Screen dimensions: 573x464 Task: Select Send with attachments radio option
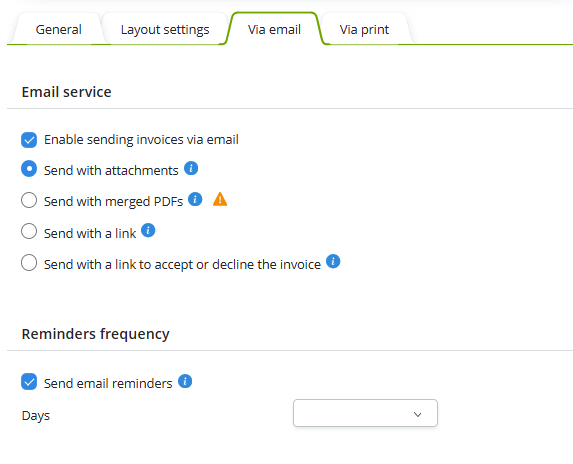click(29, 169)
